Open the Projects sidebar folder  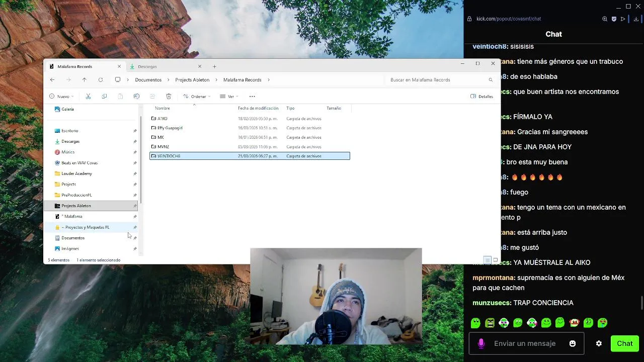click(x=68, y=184)
